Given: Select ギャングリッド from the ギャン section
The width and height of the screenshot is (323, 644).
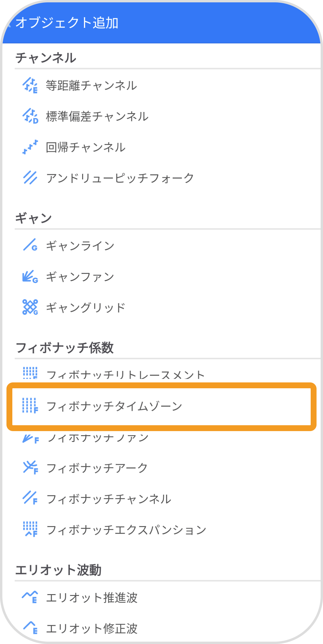Looking at the screenshot, I should click(x=85, y=307).
